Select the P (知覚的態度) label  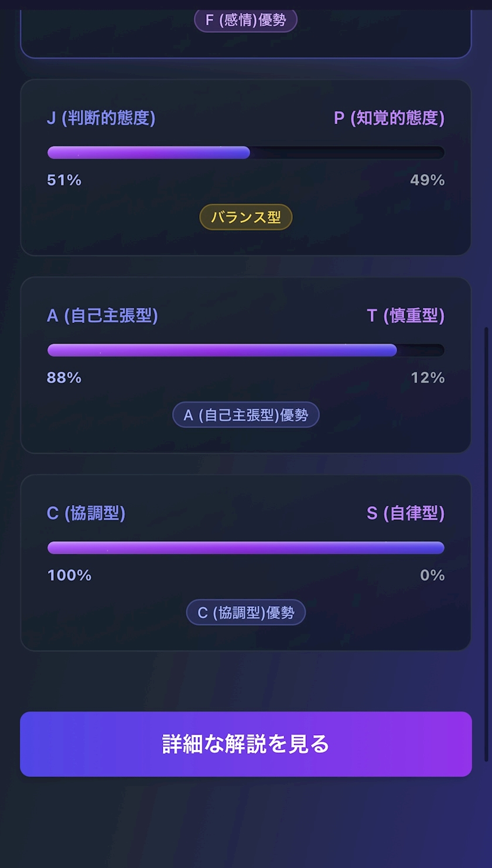click(389, 118)
